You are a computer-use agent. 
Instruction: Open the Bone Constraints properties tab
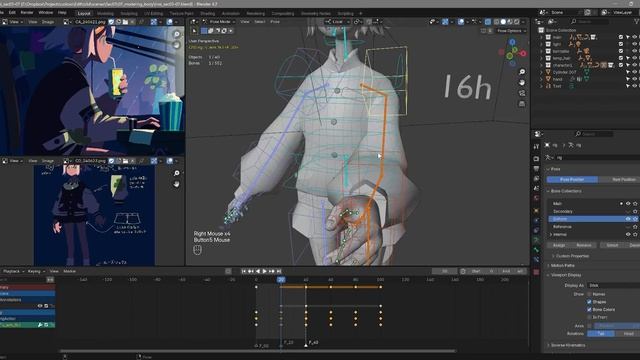click(536, 260)
